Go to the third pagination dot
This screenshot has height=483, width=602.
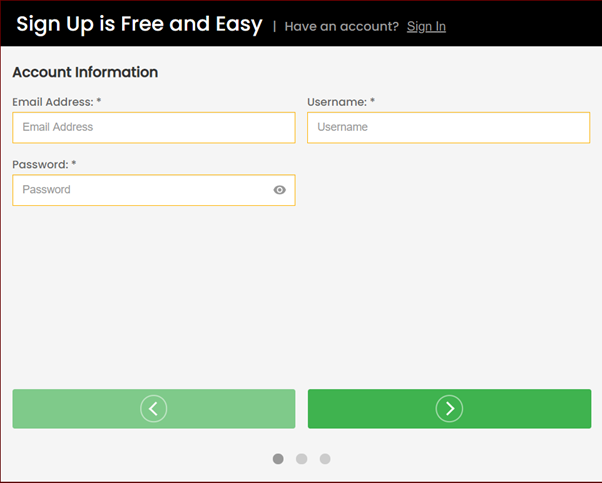325,459
